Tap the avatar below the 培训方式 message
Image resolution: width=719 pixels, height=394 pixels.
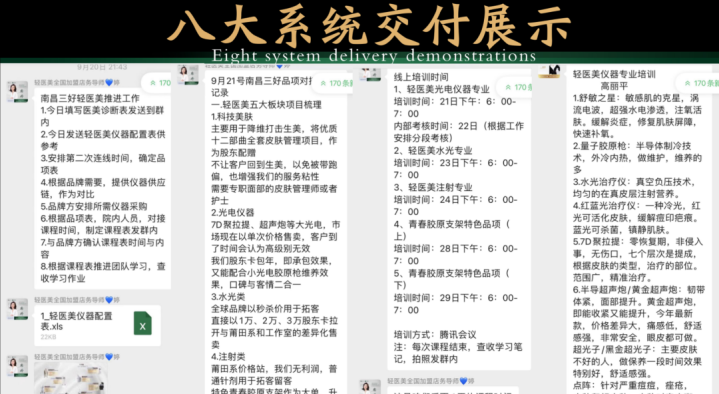tap(370, 387)
